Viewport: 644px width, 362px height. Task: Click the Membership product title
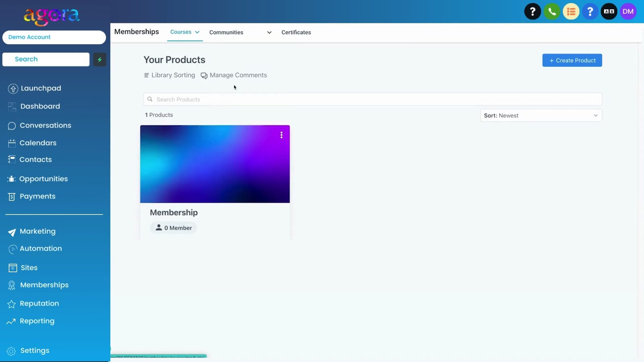[174, 212]
